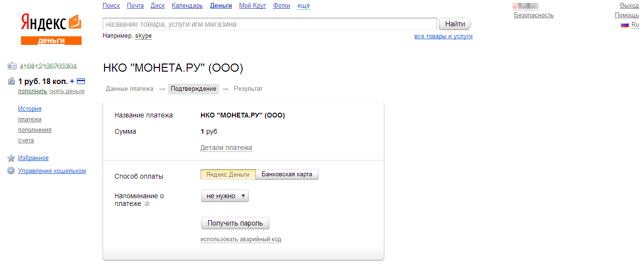Select Банковская карта payment method
Screen dimensions: 644x267
click(287, 174)
